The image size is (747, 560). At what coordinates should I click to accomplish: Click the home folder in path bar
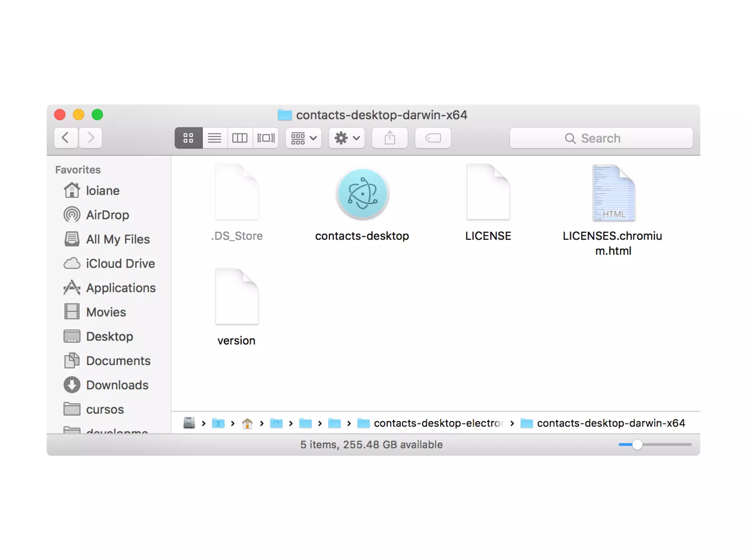pyautogui.click(x=247, y=423)
